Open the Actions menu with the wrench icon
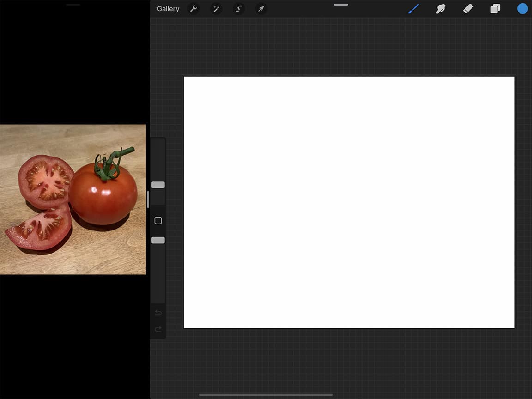The width and height of the screenshot is (532, 399). [x=194, y=8]
